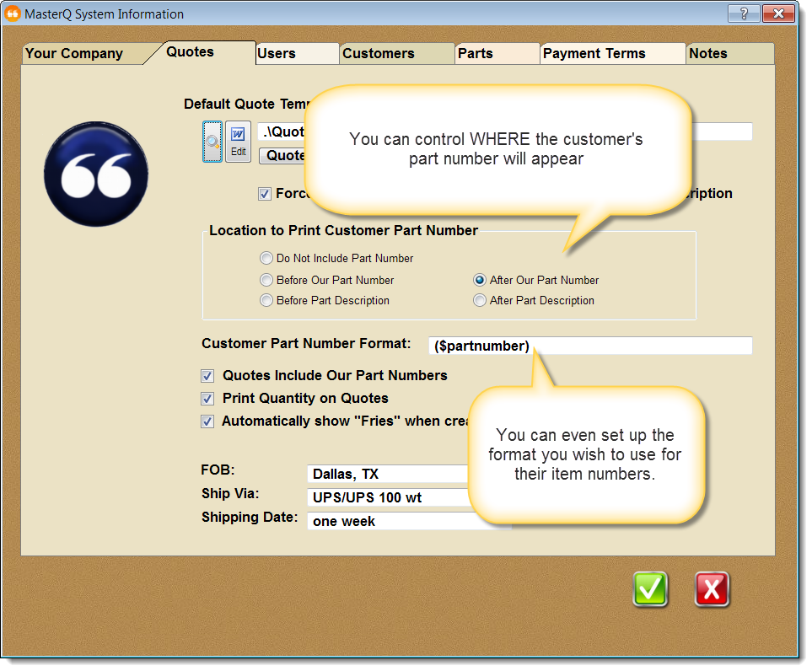This screenshot has width=812, height=671.
Task: Click the Shipping Date input field
Action: pos(388,522)
